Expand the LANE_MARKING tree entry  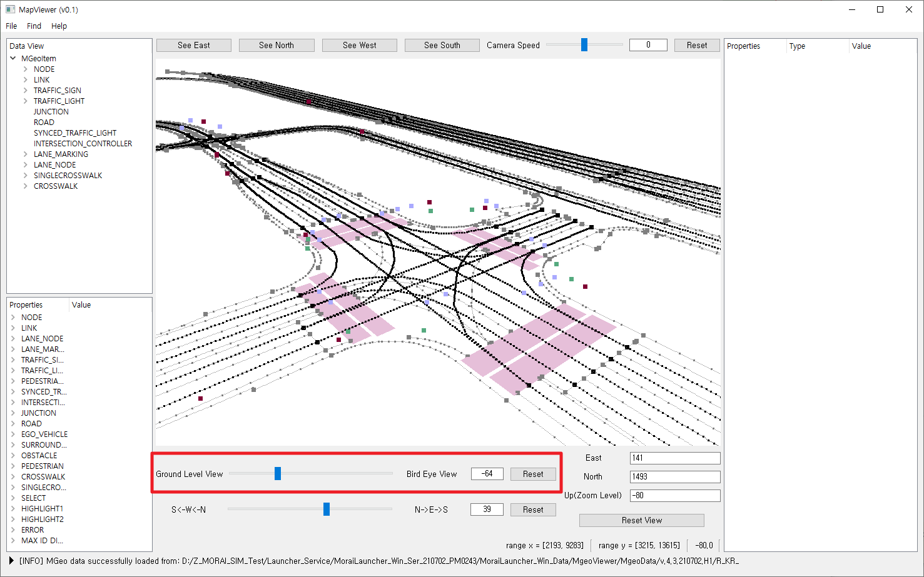click(26, 154)
